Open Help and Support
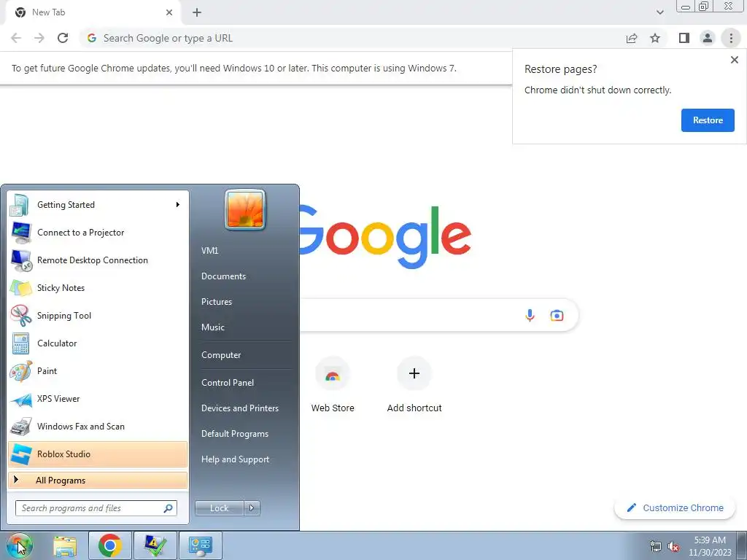Viewport: 747px width, 560px height. point(235,459)
